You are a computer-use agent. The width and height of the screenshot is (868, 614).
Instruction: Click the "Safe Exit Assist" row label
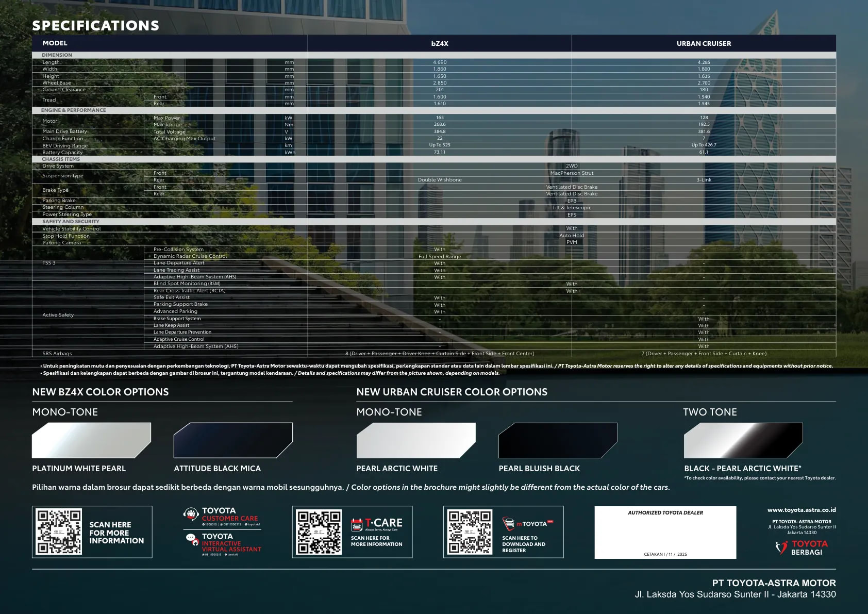[171, 297]
